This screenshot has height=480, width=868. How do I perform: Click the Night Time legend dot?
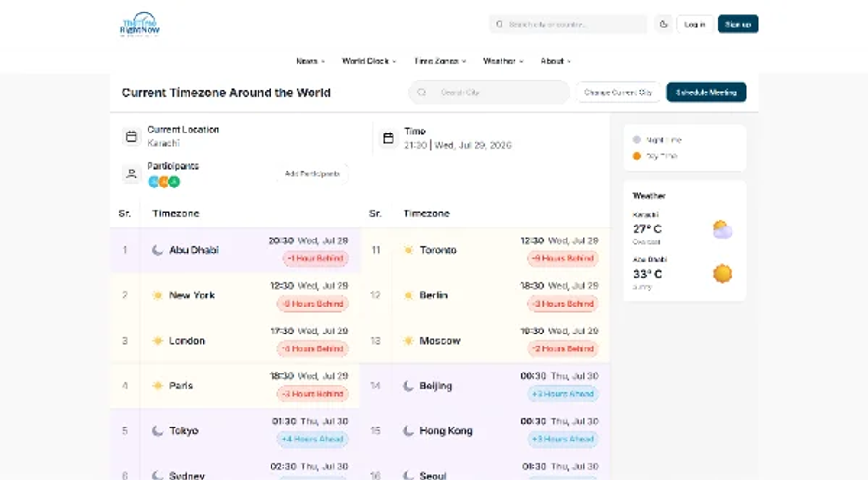point(637,140)
